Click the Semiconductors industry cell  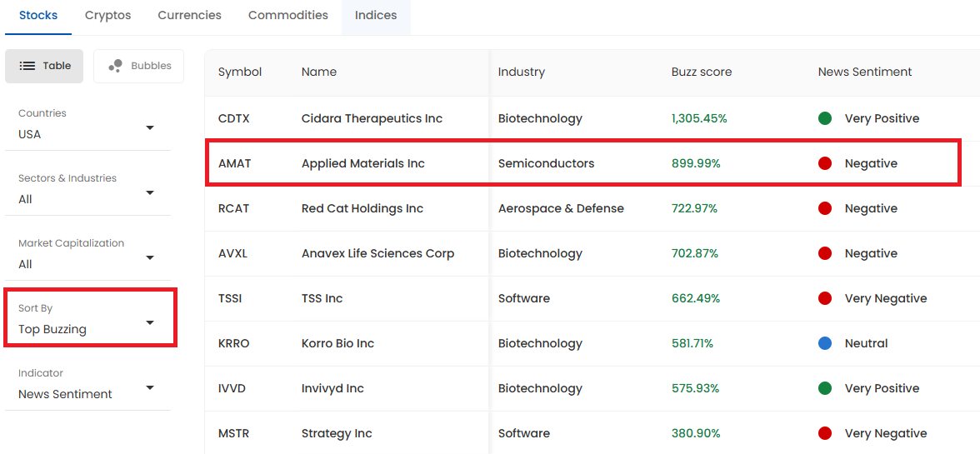pos(547,163)
